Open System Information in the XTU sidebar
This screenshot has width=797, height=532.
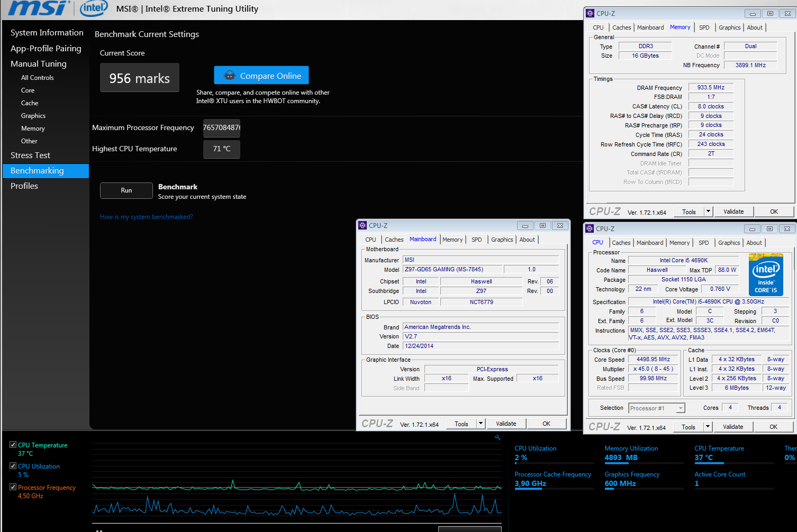(x=47, y=33)
